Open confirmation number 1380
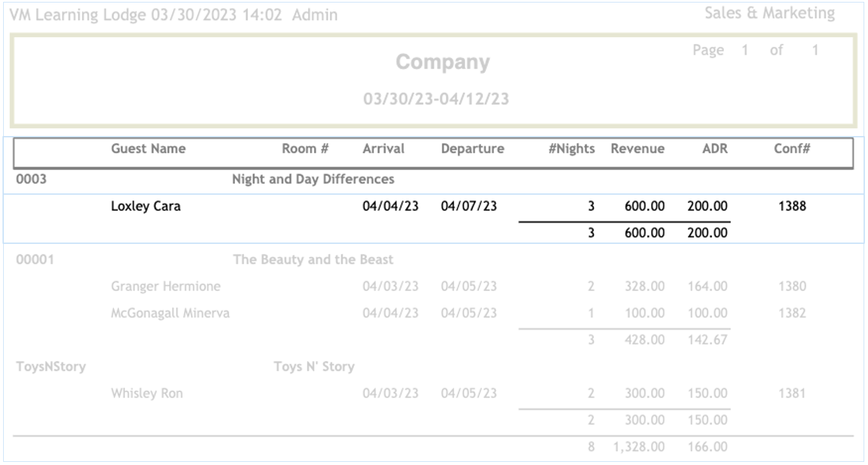 tap(792, 287)
